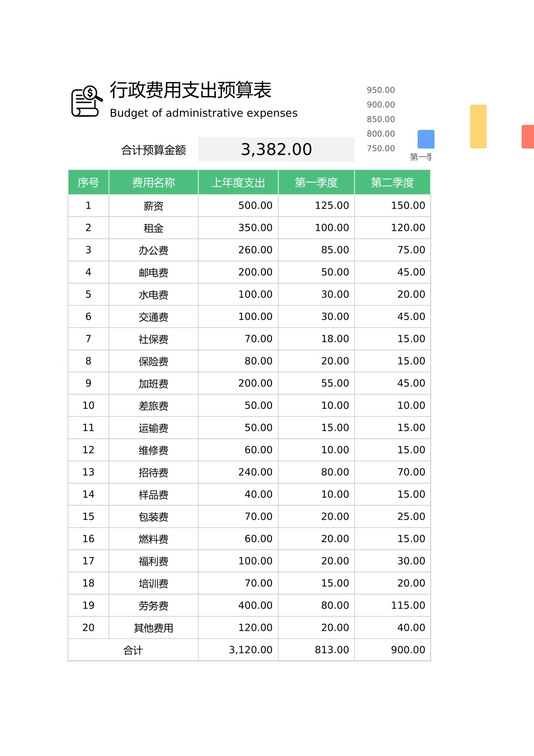Screen dimensions: 534x756
Task: Click the 950.00 value on the chart axis
Action: (x=381, y=90)
